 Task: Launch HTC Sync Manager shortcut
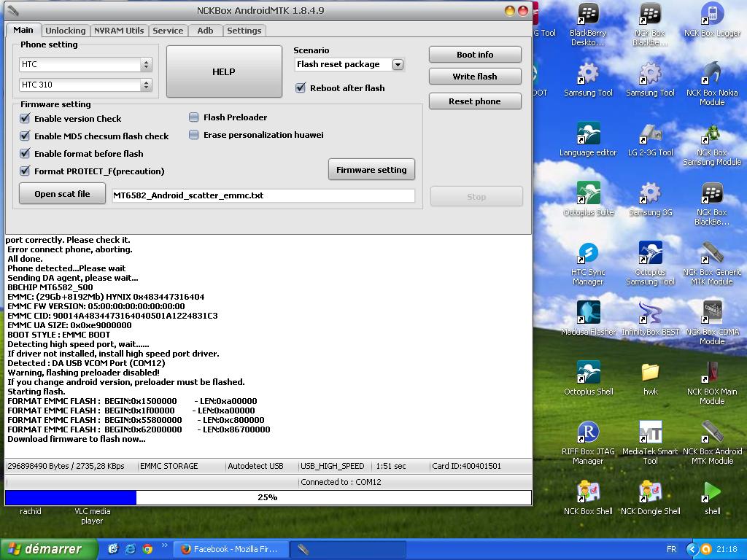point(588,264)
